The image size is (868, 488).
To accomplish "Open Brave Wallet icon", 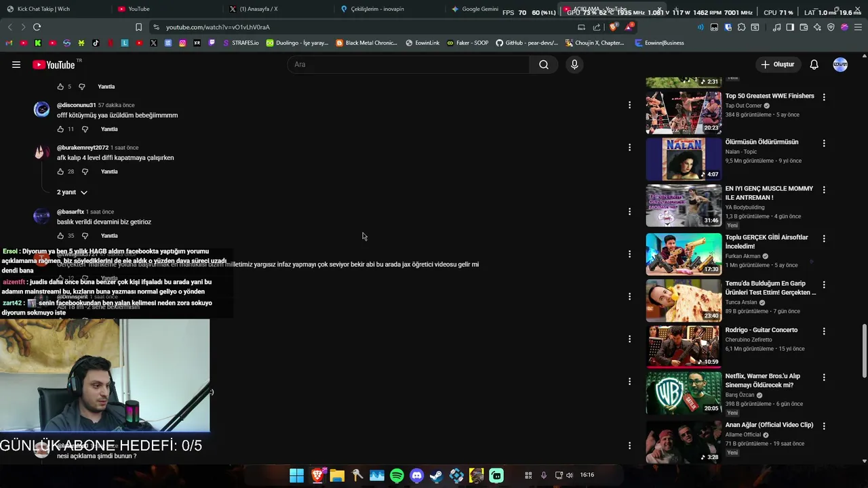I will 804,27.
